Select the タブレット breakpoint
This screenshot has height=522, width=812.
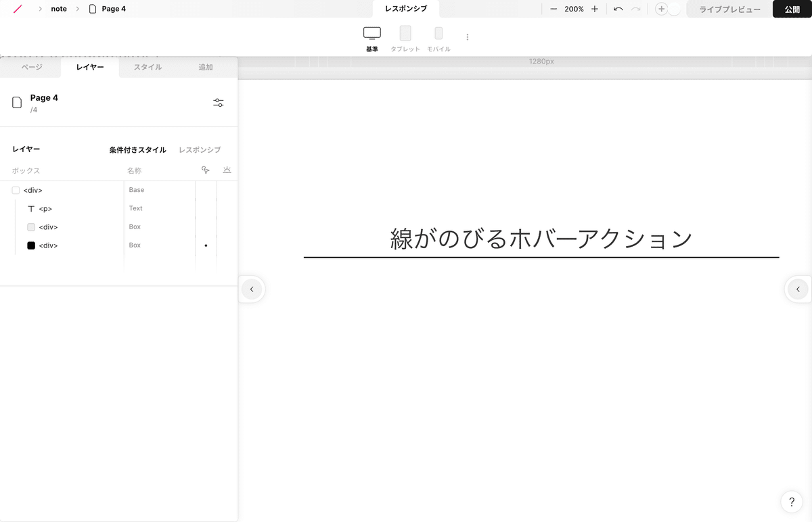click(x=405, y=39)
